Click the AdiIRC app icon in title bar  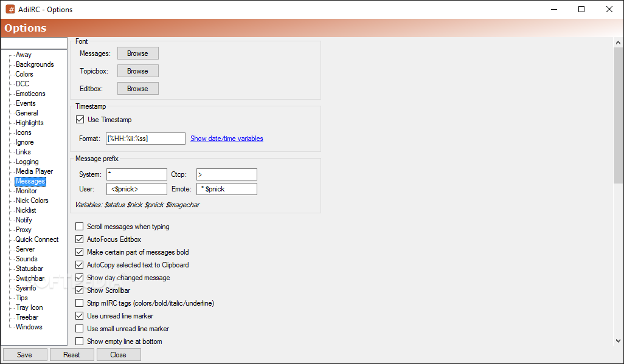(10, 9)
